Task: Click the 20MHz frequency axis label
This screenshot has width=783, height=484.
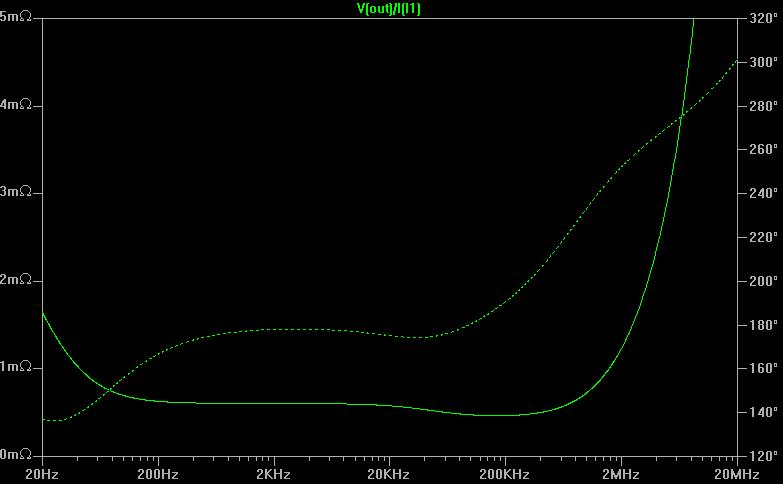Action: pos(737,474)
